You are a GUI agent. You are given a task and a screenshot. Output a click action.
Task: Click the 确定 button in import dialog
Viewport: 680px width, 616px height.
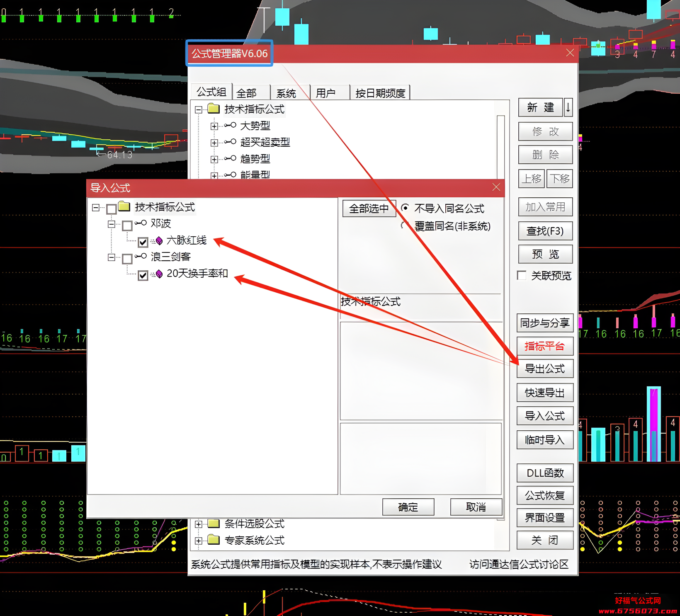click(x=408, y=507)
